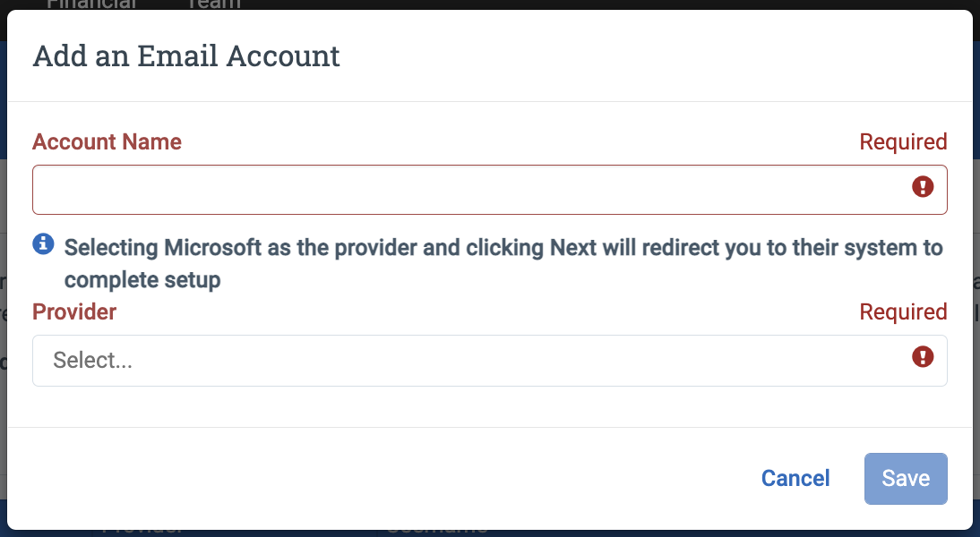Click the Microsoft provider redirect notice text
This screenshot has width=980, height=537.
503,263
